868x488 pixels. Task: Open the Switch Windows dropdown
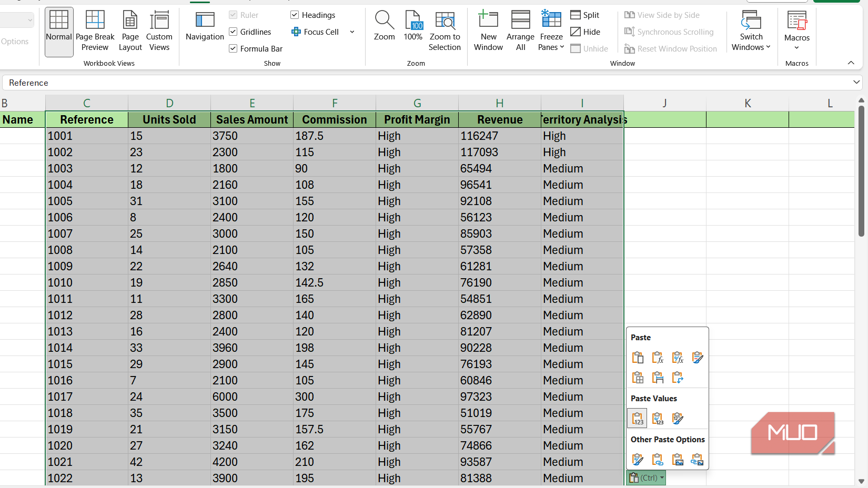[751, 32]
